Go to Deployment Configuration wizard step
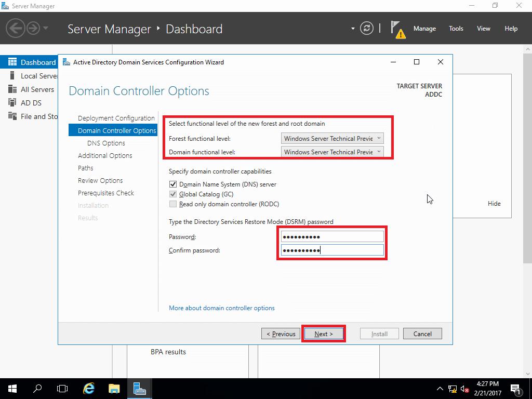This screenshot has width=532, height=399. pyautogui.click(x=116, y=118)
